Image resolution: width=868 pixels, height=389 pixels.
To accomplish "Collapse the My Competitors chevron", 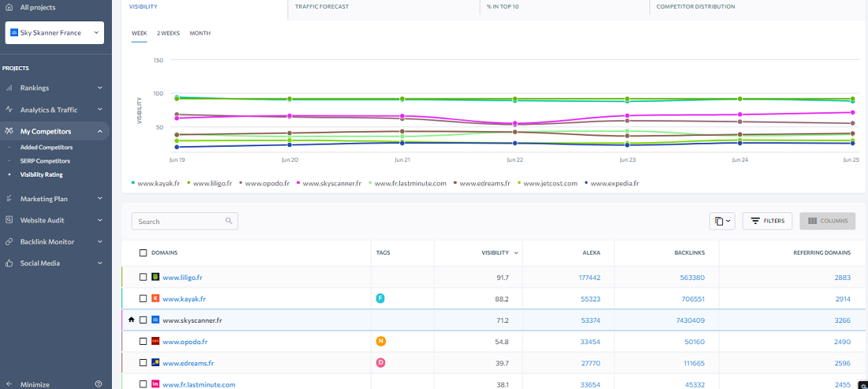I will tap(99, 131).
